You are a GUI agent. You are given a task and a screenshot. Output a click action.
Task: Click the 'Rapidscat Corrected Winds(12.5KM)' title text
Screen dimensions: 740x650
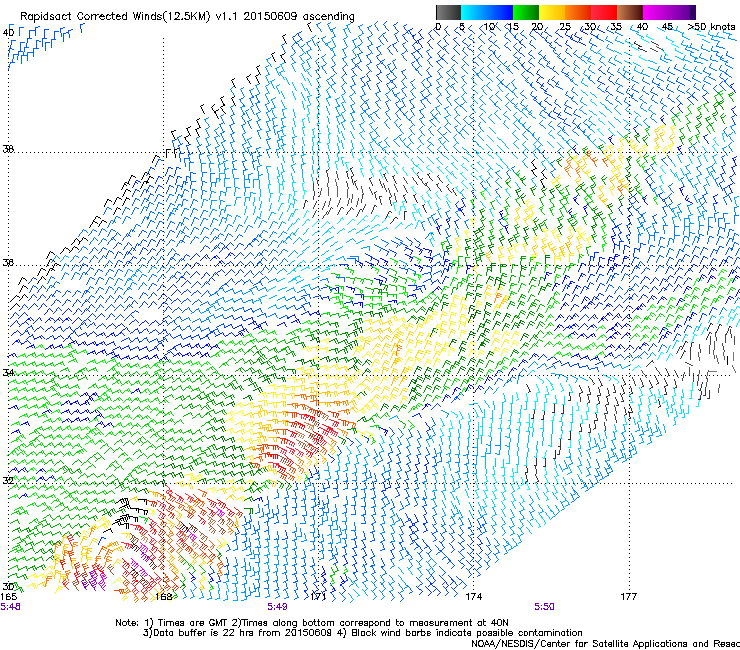pyautogui.click(x=116, y=17)
